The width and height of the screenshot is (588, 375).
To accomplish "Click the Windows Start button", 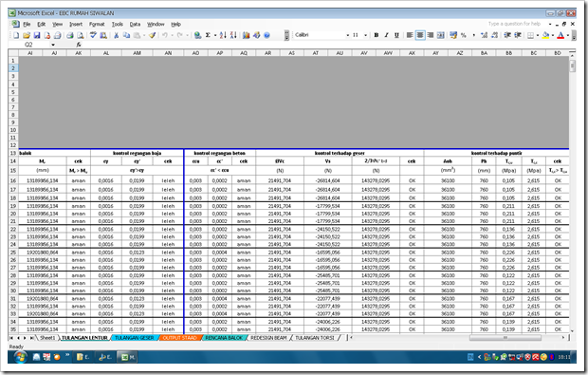I will [20, 357].
